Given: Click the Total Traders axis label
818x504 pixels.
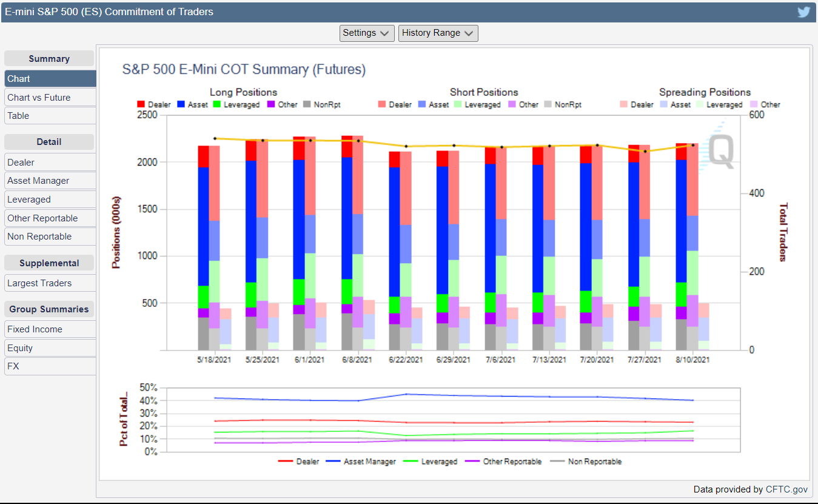Looking at the screenshot, I should pyautogui.click(x=783, y=232).
